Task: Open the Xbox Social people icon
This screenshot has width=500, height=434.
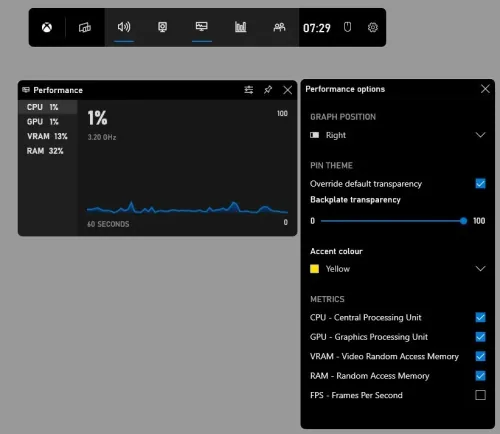Action: click(279, 27)
